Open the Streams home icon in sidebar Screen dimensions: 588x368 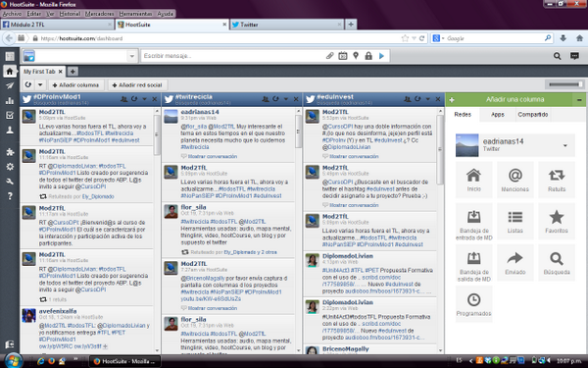tap(10, 71)
